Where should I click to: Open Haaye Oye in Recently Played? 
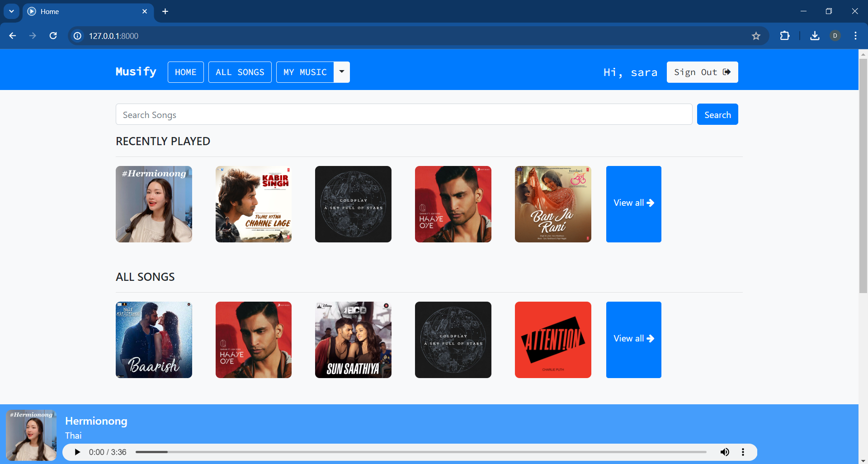453,204
